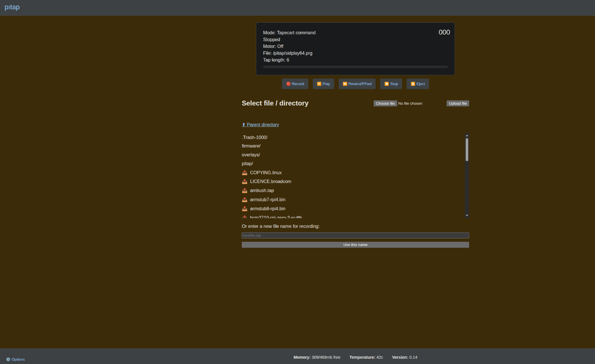Screen dimensions: 595x364
Task: Select the armstub7-rpi4.bin file name
Action: 268,200
